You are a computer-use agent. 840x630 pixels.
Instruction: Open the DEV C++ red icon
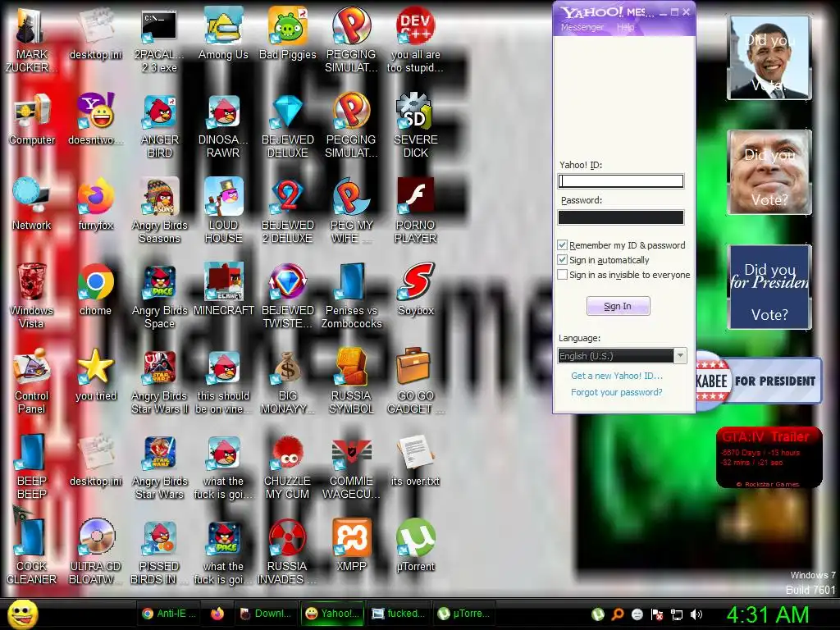pos(416,40)
